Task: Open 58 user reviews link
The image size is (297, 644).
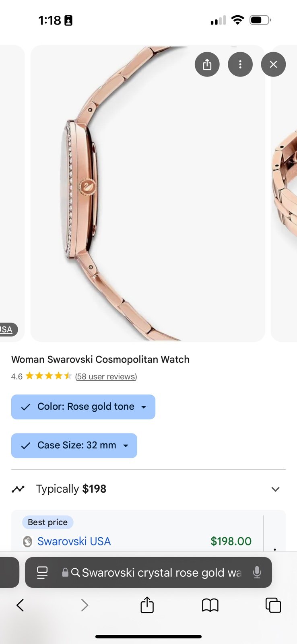Action: (106, 376)
